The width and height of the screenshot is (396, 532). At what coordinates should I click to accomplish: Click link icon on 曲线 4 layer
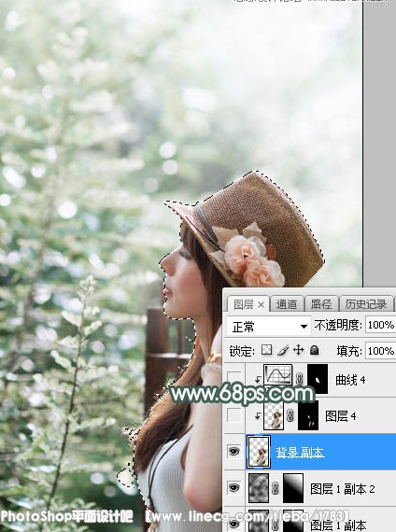point(299,379)
